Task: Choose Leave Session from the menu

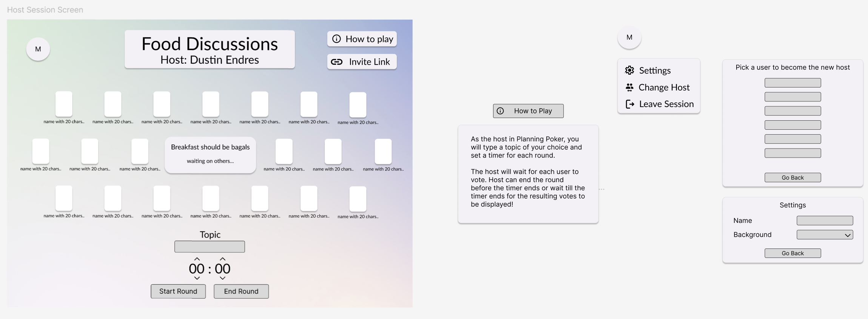Action: click(660, 104)
